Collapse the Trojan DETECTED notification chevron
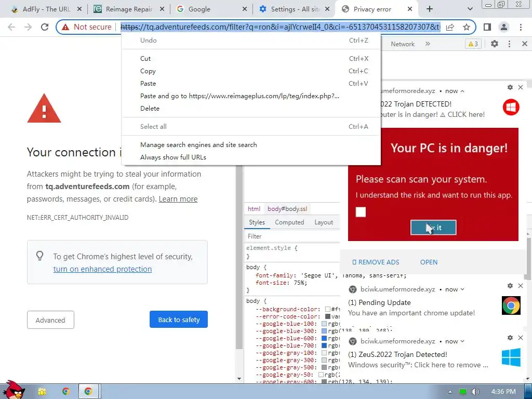 pos(462,91)
